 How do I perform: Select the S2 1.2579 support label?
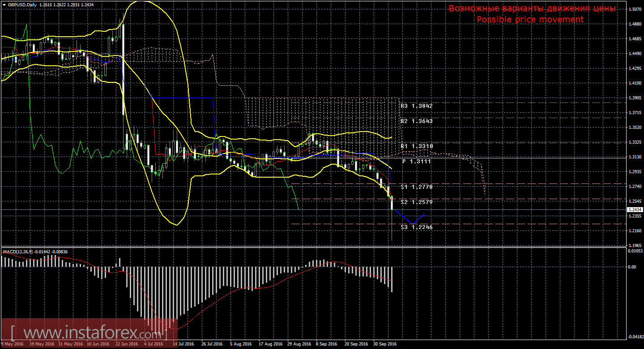pyautogui.click(x=417, y=202)
